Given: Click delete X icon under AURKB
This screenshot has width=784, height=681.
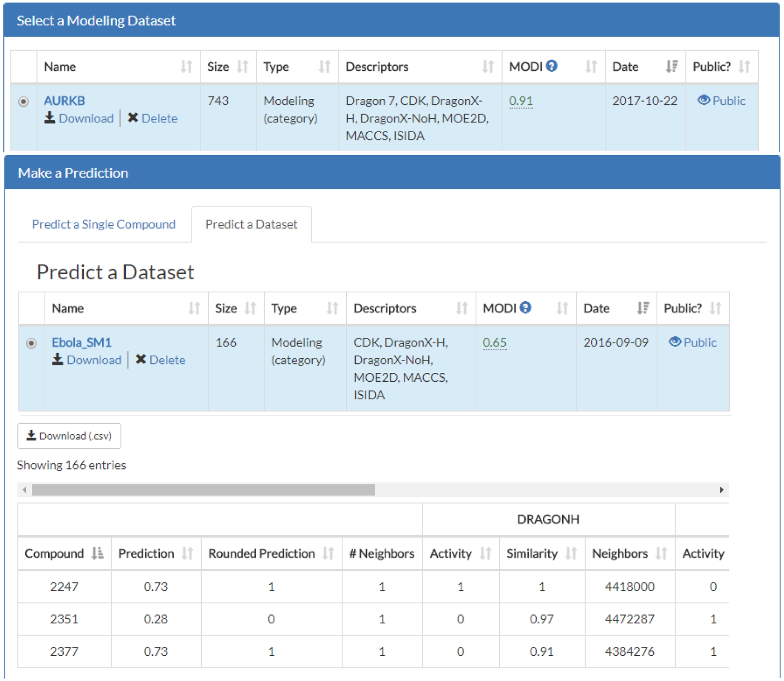Looking at the screenshot, I should [x=133, y=118].
